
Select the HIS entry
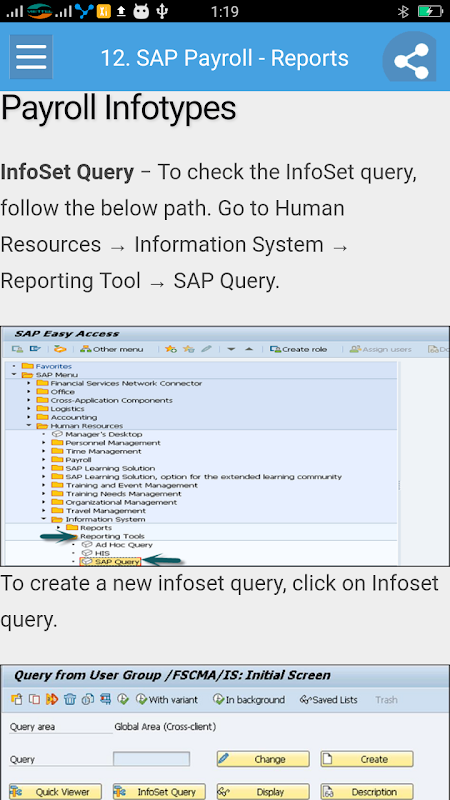tap(95, 553)
